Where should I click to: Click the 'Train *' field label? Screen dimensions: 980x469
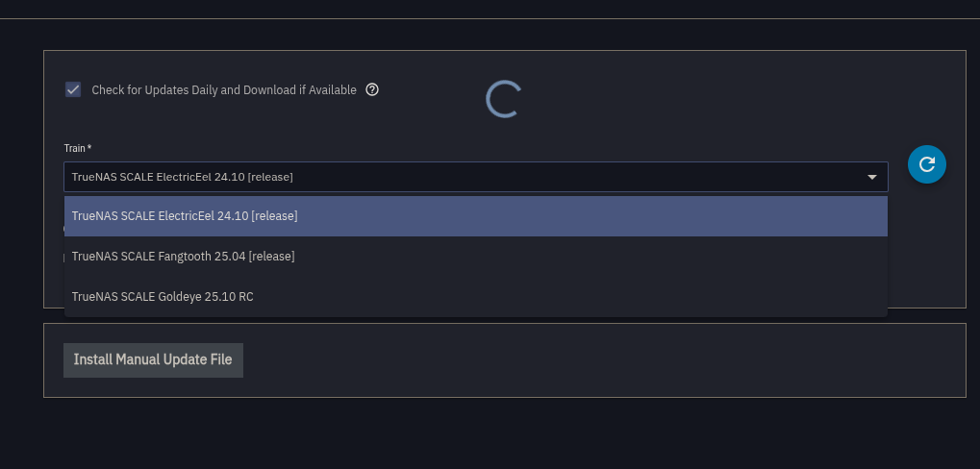point(78,148)
